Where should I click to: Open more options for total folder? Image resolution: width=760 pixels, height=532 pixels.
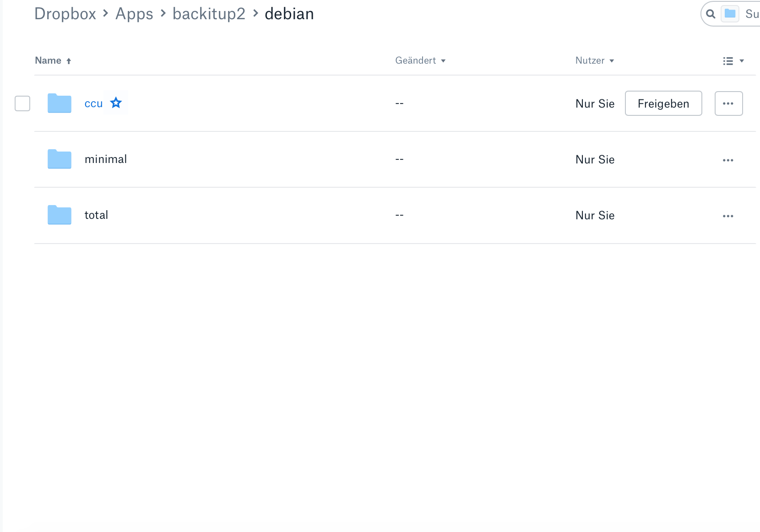(x=728, y=216)
